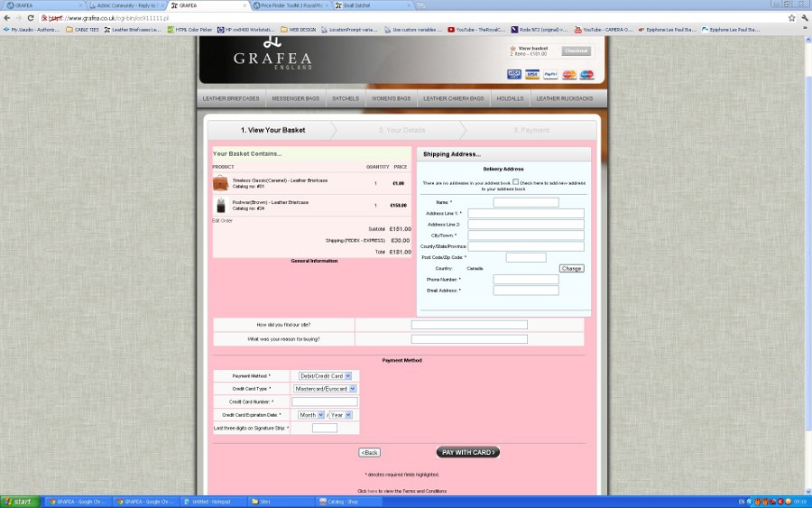
Task: Click the Change country button
Action: 571,269
